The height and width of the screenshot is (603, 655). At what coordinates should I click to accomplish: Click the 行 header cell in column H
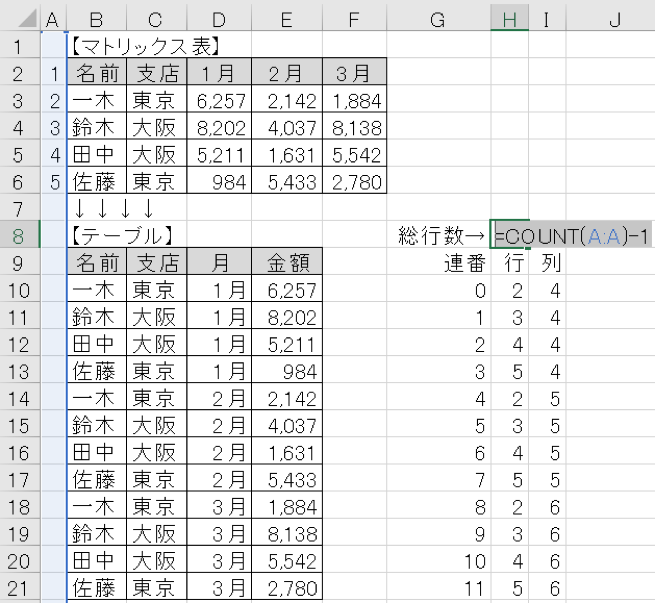(x=509, y=263)
